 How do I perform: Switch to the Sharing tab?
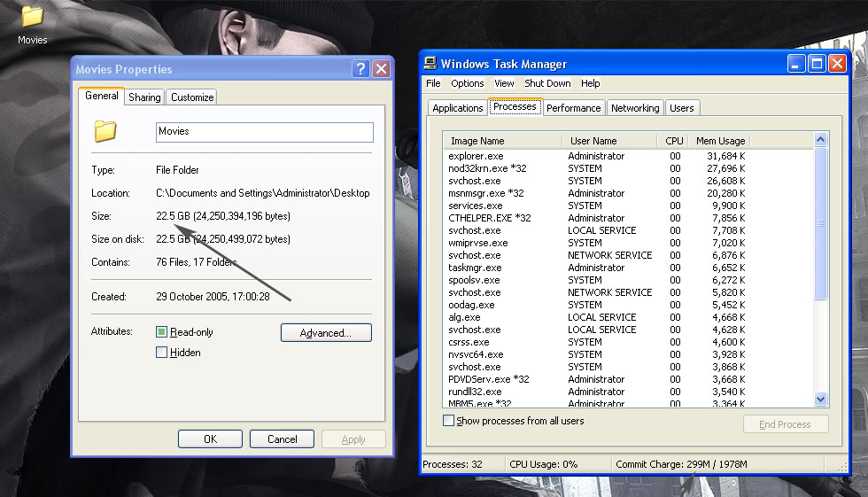tap(143, 97)
